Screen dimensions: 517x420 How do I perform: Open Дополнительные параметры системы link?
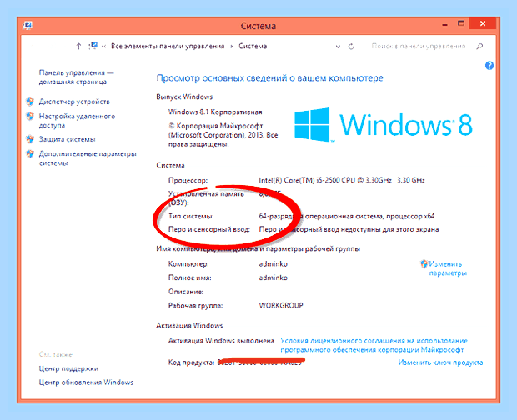(88, 158)
